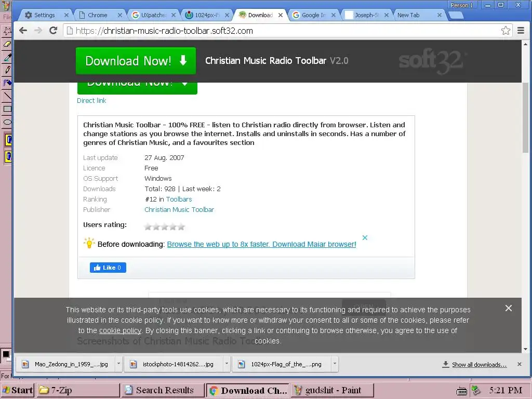
Task: Click the green Download Now! header button
Action: pos(136,61)
